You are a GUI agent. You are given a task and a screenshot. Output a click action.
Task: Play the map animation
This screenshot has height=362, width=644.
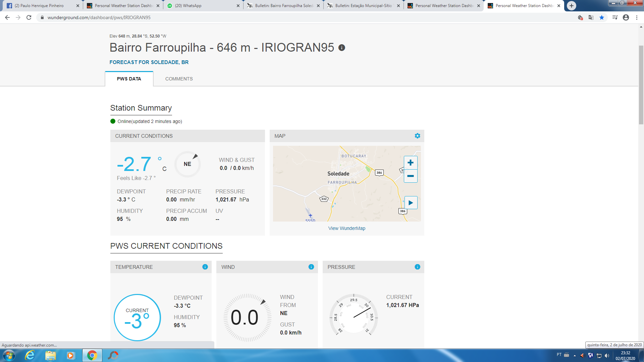click(x=411, y=203)
